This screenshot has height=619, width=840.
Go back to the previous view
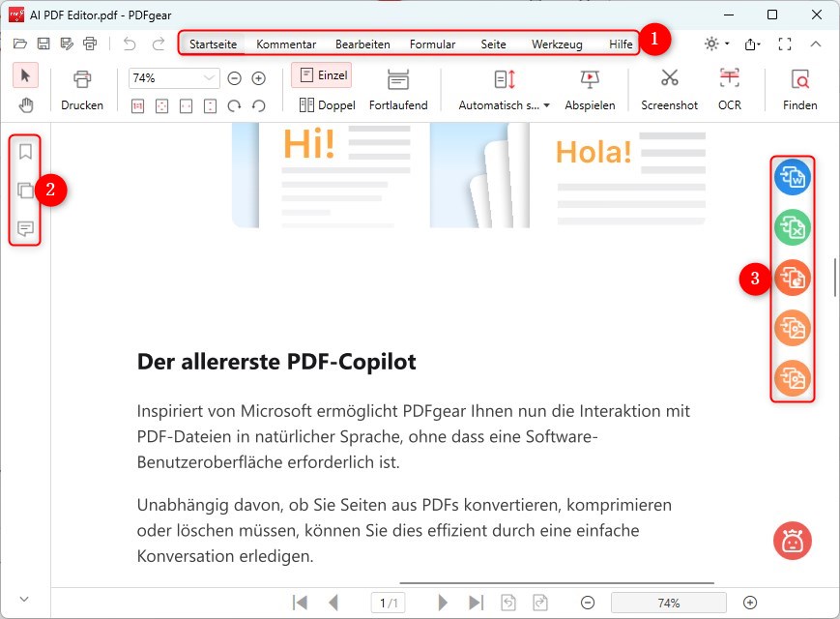(508, 603)
